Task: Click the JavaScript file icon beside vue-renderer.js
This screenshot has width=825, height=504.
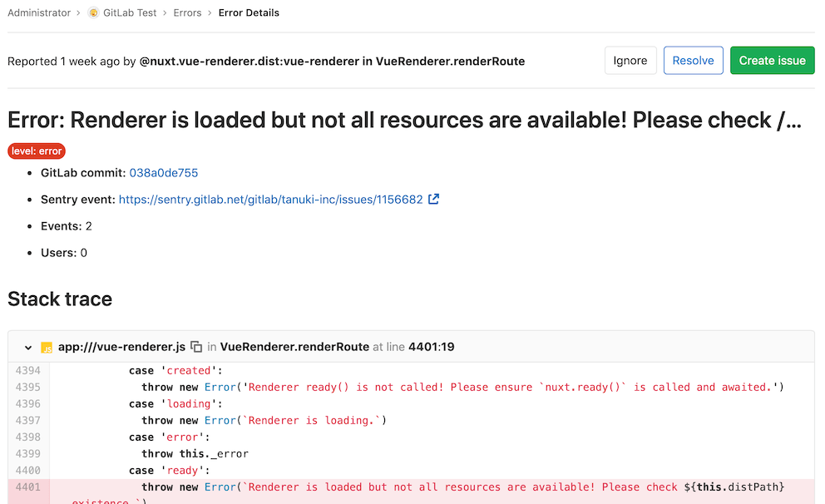Action: (46, 347)
